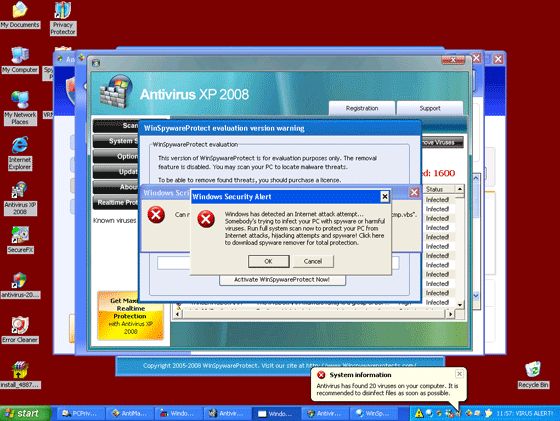Viewport: 560px width, 421px height.
Task: Click OK in Windows Security Alert
Action: (269, 261)
